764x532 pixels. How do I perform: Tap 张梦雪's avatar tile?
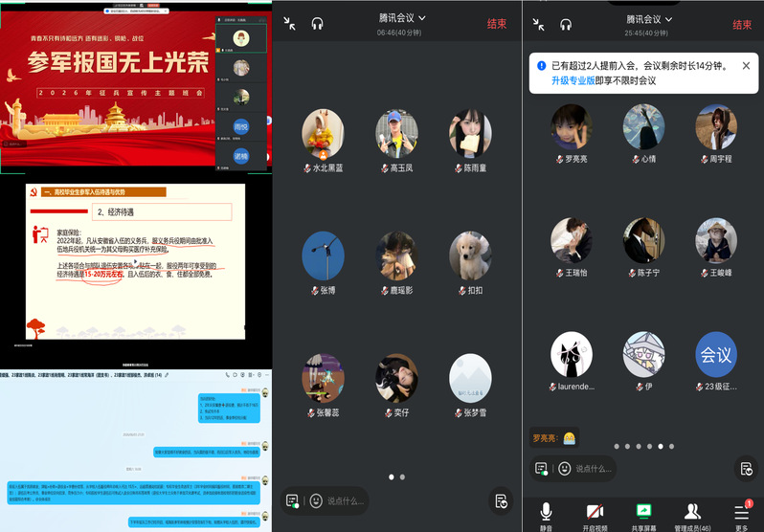click(x=470, y=378)
